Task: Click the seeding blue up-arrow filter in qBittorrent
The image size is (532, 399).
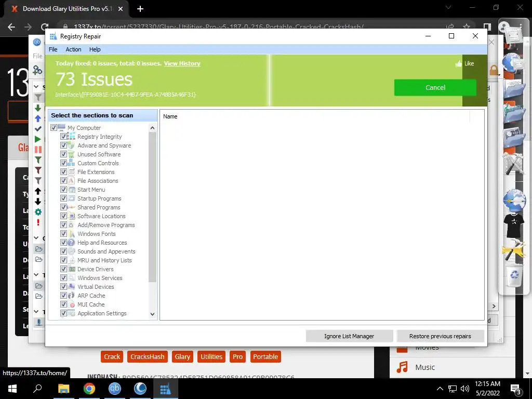Action: click(38, 118)
